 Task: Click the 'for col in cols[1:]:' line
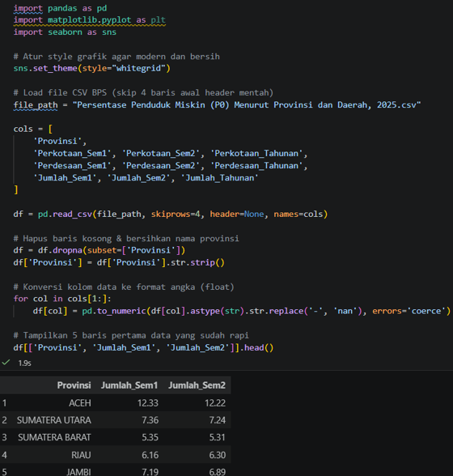(62, 299)
